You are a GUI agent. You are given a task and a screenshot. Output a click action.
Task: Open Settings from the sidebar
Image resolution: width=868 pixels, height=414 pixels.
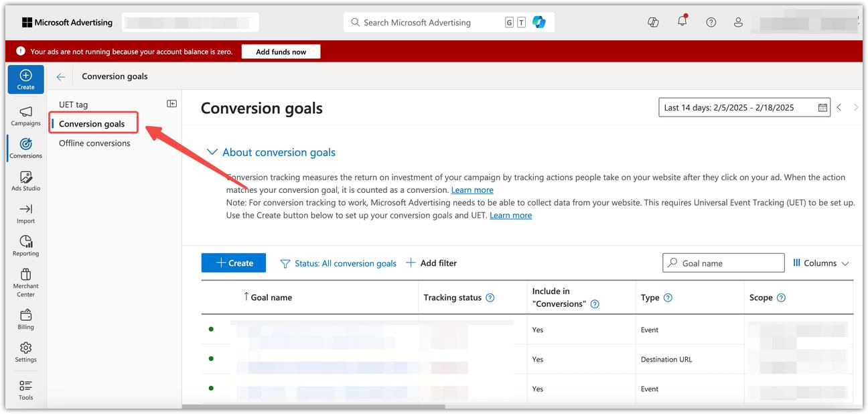25,352
